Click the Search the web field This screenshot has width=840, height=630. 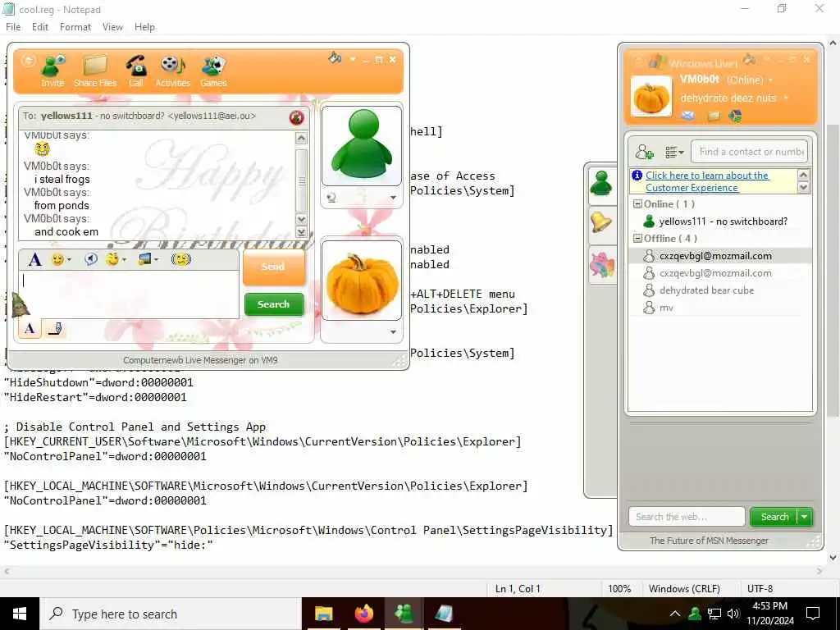click(x=687, y=517)
